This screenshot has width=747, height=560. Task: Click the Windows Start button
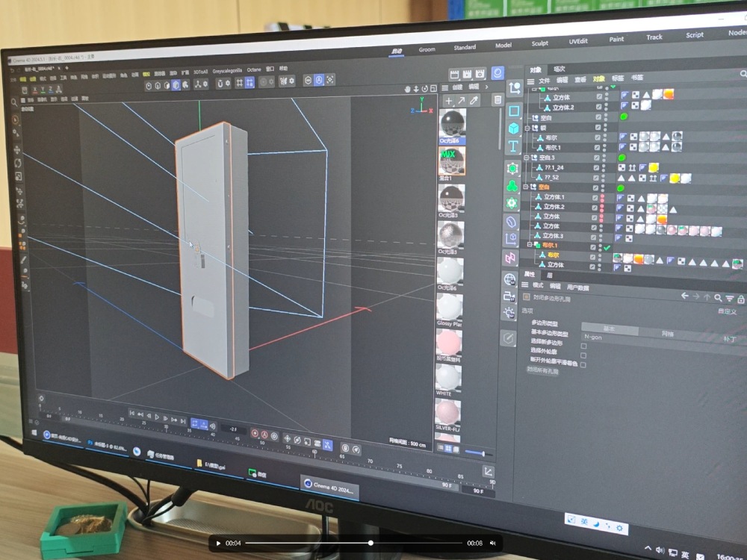34,433
